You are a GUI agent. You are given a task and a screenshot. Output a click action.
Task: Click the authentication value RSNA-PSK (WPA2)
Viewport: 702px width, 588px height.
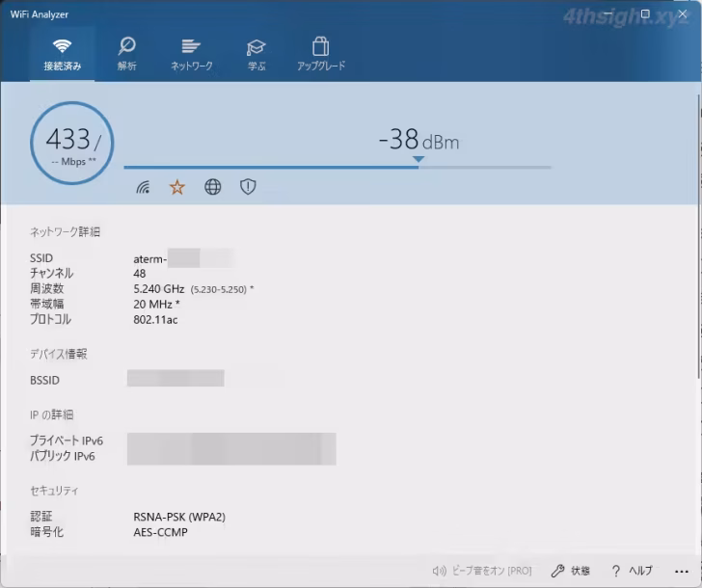(179, 517)
